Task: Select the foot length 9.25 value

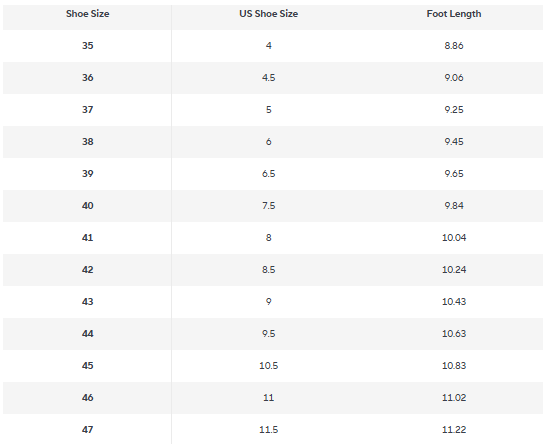Action: (454, 110)
